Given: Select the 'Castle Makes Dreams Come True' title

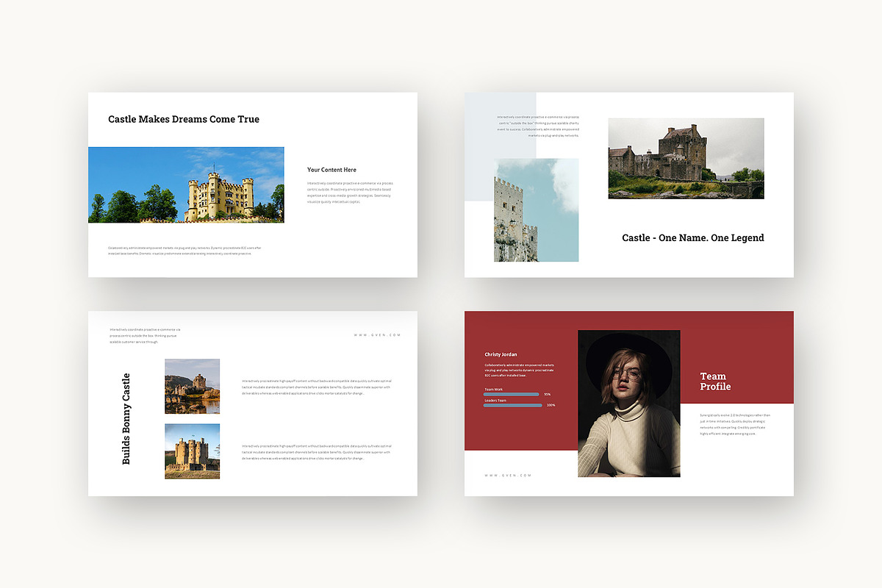Looking at the screenshot, I should point(184,119).
